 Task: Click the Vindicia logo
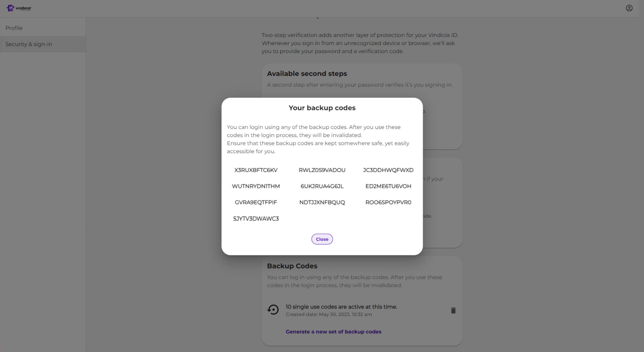19,8
